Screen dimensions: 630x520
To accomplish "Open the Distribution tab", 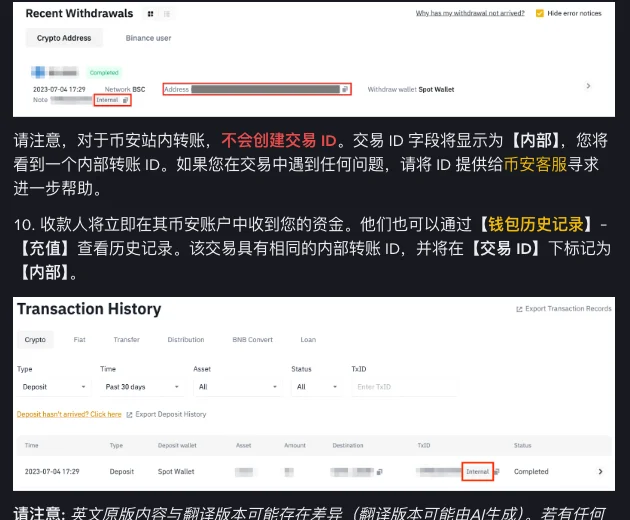I will pyautogui.click(x=186, y=340).
